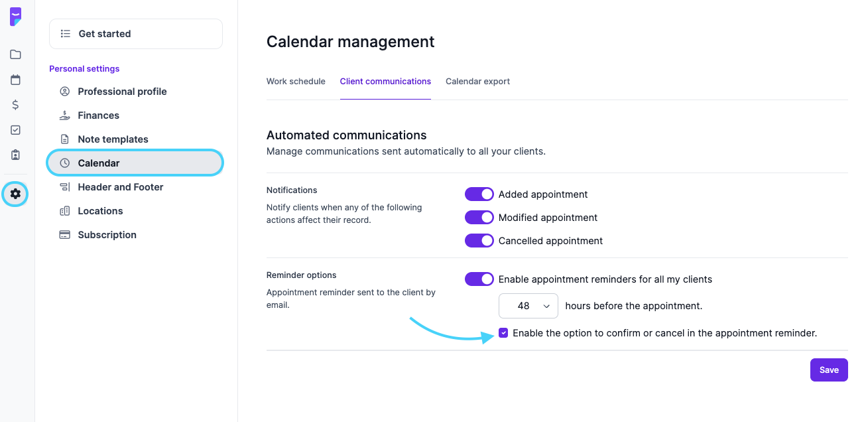Open the Calendar export tab
Screen dimensions: 868x422
[x=477, y=82]
